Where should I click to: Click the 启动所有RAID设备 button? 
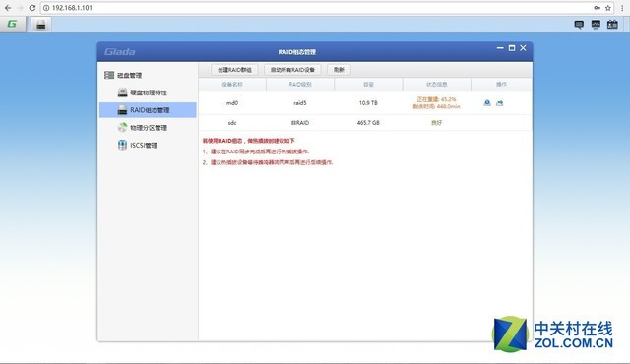coord(292,70)
